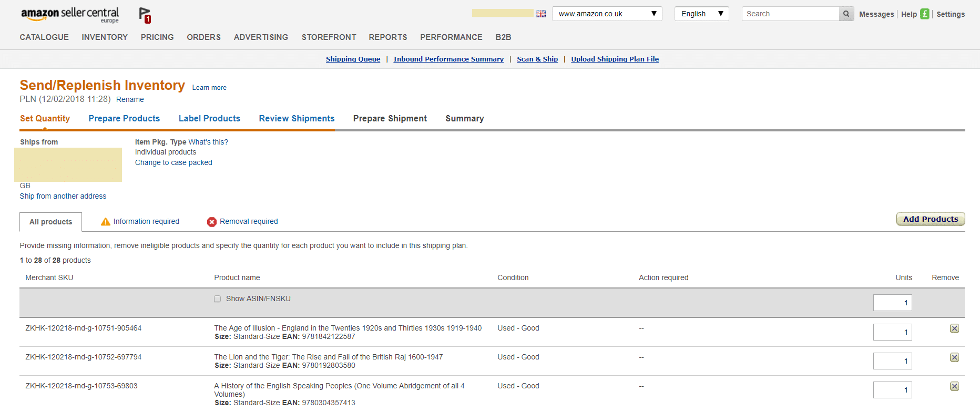Viewport: 980px width, 412px height.
Task: Click the header row units field
Action: (892, 303)
